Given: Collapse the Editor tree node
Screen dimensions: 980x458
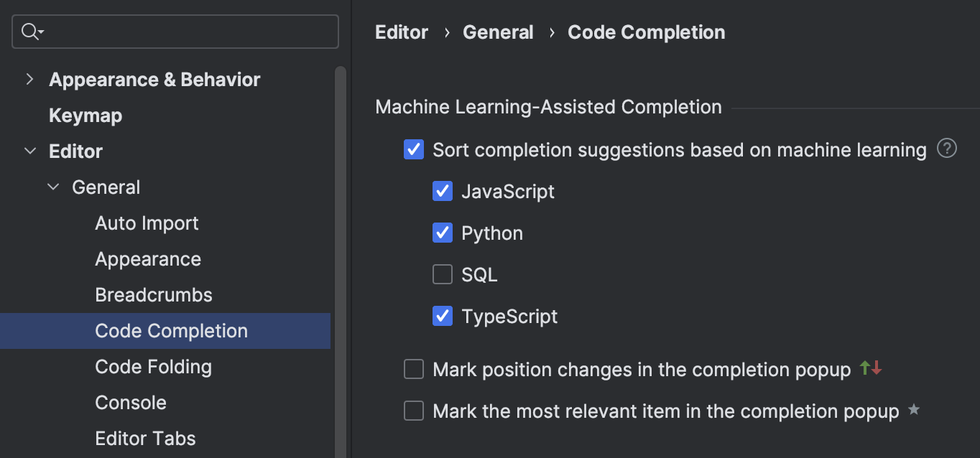Looking at the screenshot, I should pyautogui.click(x=29, y=151).
